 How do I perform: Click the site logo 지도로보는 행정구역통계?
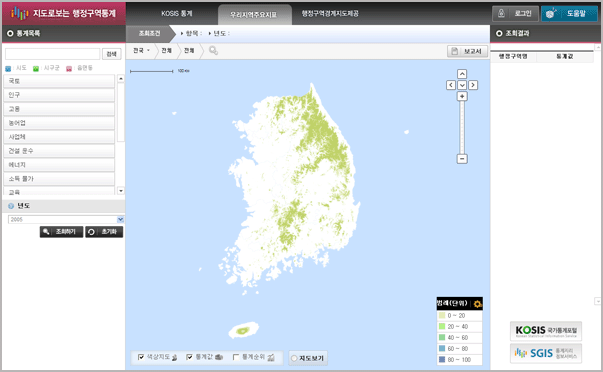(63, 13)
